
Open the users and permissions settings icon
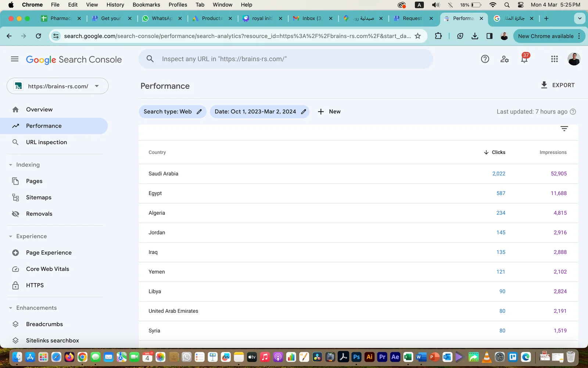tap(505, 59)
